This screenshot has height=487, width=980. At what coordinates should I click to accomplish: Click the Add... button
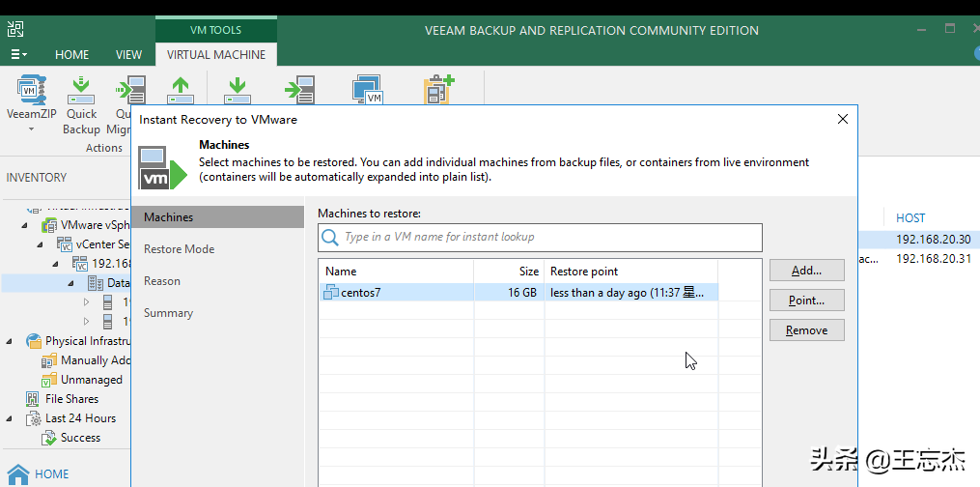coord(807,271)
